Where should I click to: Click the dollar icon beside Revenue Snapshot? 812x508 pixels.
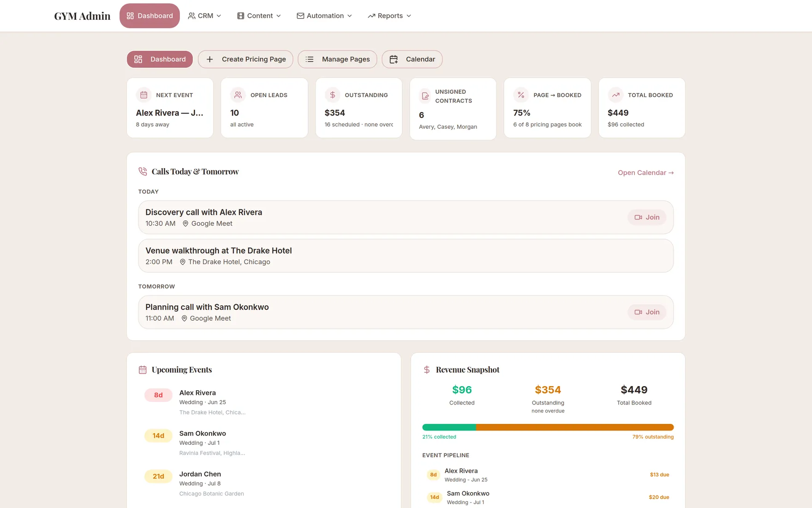click(427, 370)
